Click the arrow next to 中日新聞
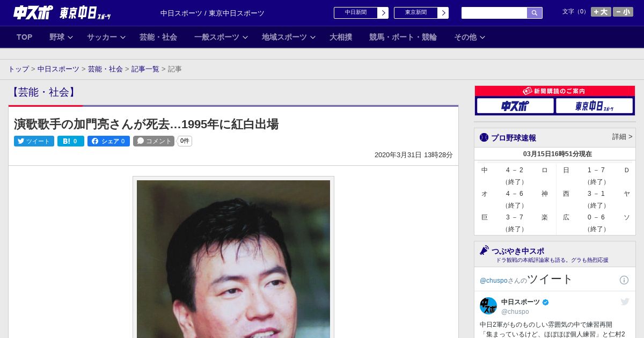 pos(383,13)
